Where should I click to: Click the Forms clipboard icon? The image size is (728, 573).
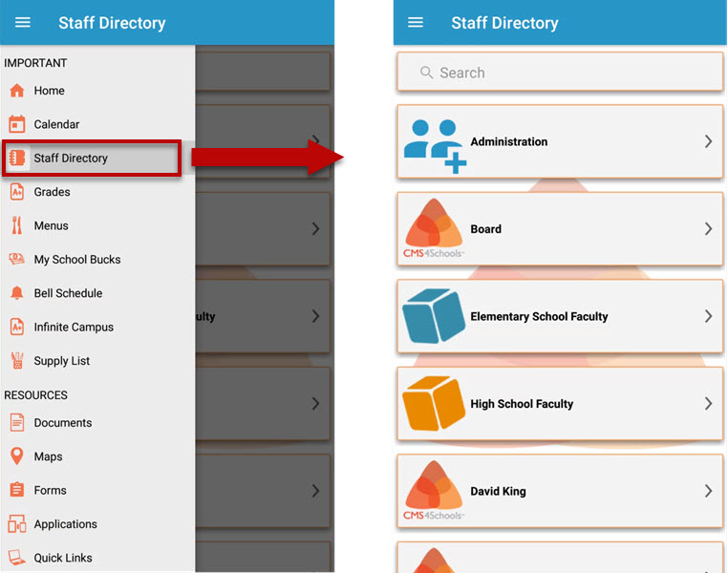17,490
